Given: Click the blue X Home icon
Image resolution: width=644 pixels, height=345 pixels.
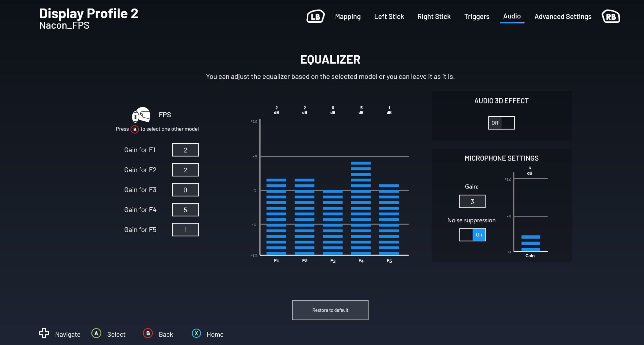Looking at the screenshot, I should pyautogui.click(x=196, y=333).
